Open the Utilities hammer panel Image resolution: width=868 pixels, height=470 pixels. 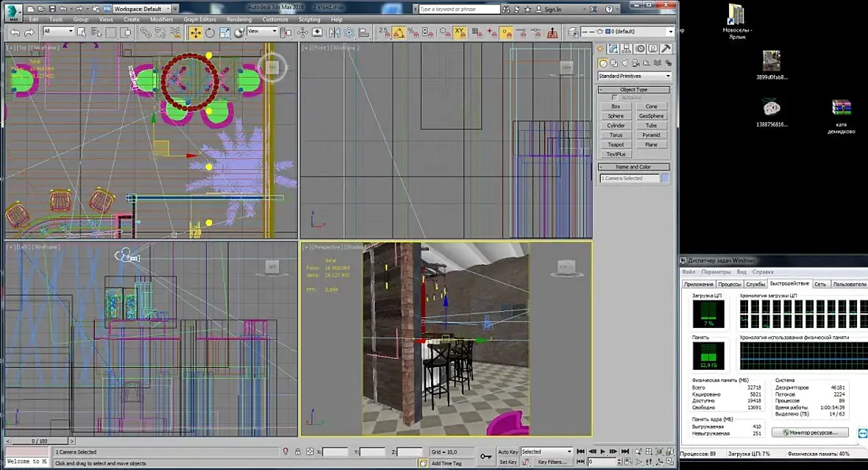pyautogui.click(x=666, y=49)
